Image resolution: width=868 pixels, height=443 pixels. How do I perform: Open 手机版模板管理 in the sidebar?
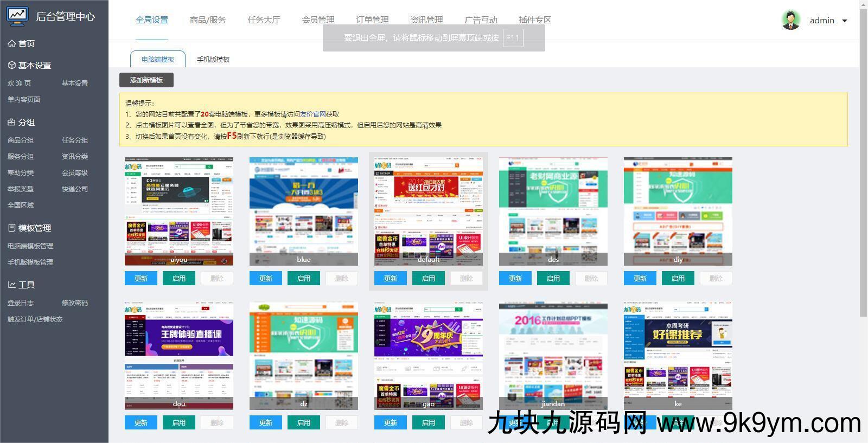point(30,262)
